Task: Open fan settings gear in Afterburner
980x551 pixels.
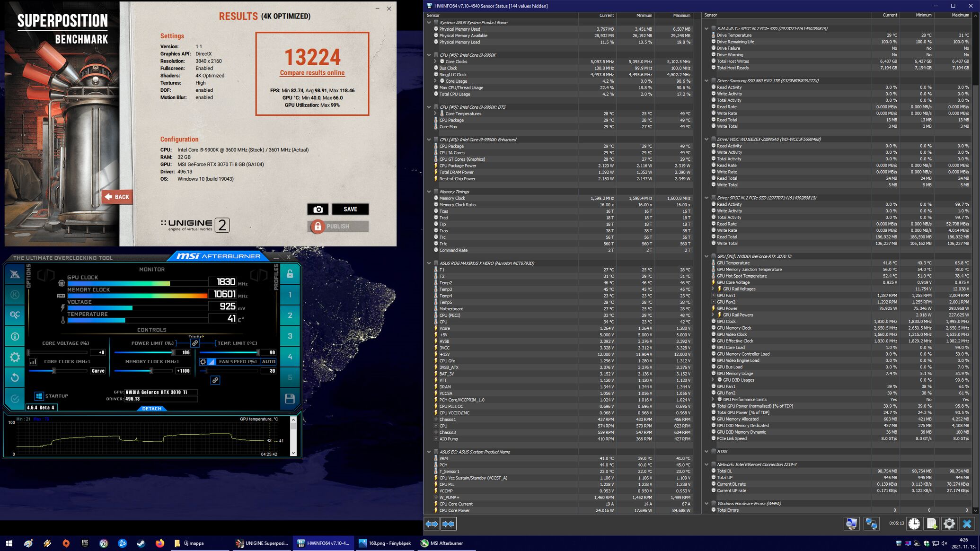Action: tap(203, 361)
